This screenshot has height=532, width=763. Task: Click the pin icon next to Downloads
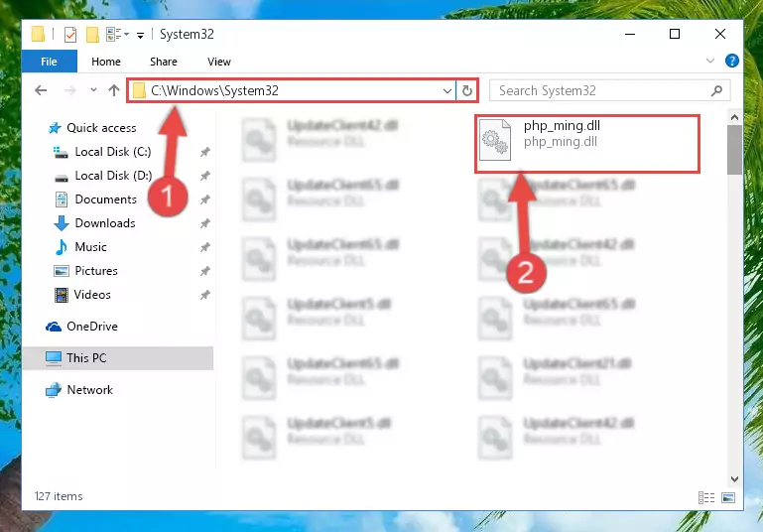point(204,223)
